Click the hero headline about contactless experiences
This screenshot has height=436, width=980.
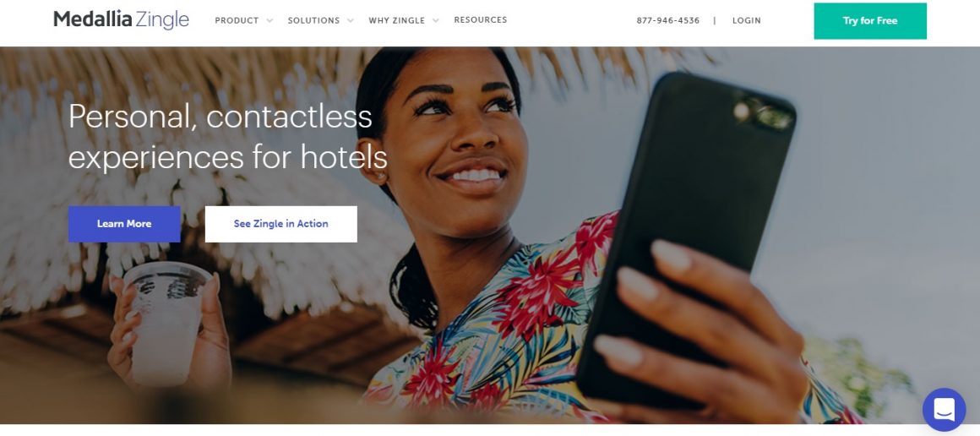227,136
